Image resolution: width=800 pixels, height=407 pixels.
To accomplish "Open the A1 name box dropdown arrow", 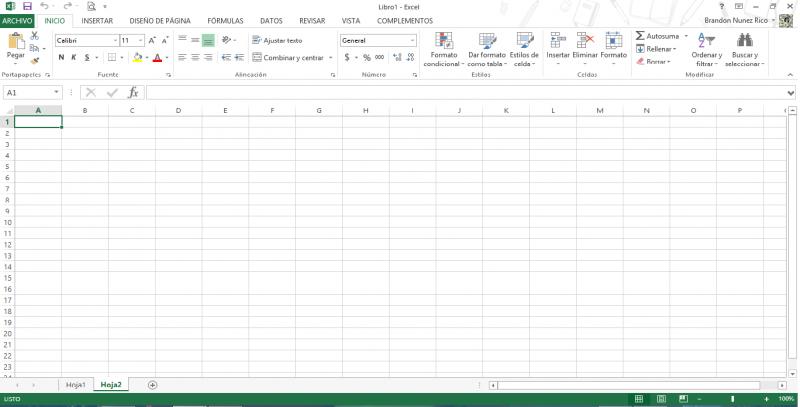I will [57, 93].
